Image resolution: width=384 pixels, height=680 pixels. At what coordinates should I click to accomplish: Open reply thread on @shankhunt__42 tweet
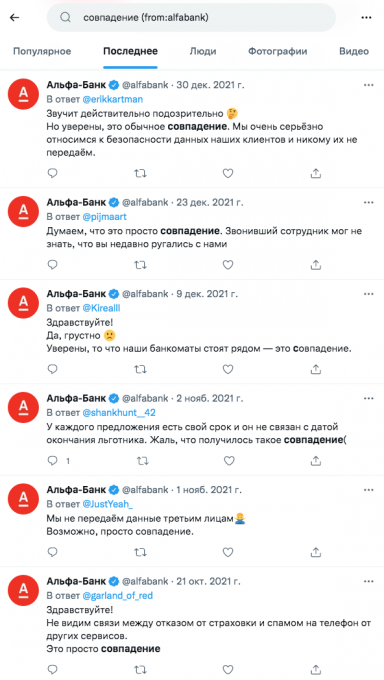pos(53,461)
